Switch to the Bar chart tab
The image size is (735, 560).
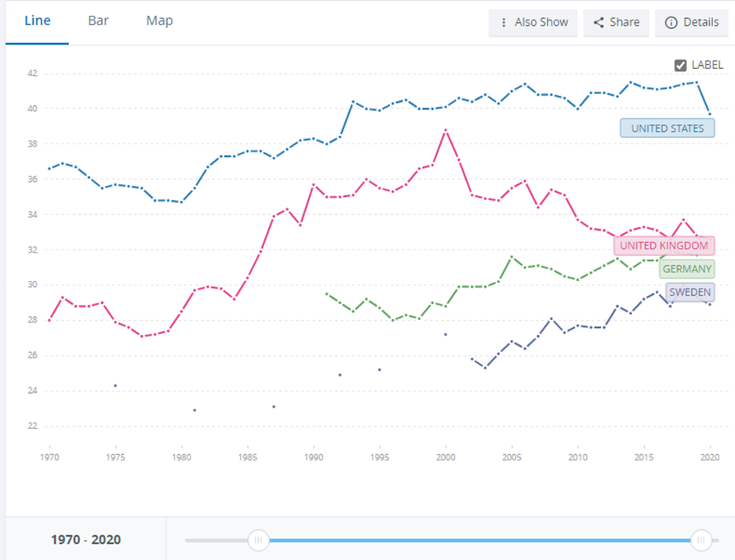98,21
